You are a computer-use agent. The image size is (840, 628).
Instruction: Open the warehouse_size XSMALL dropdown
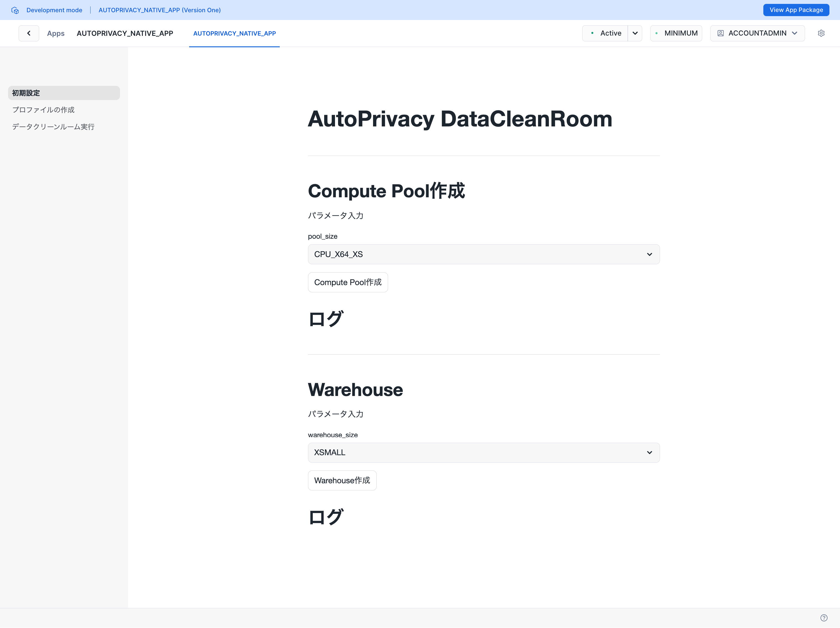(483, 452)
